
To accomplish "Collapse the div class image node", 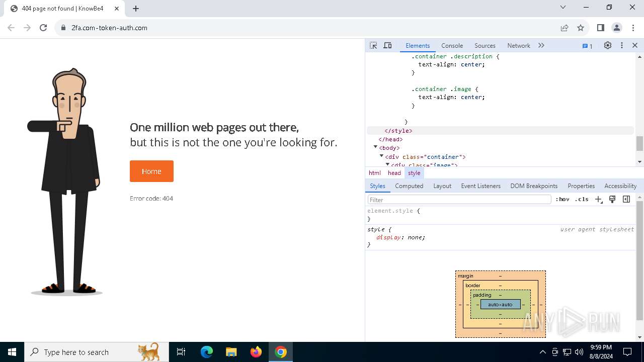I will click(x=387, y=164).
